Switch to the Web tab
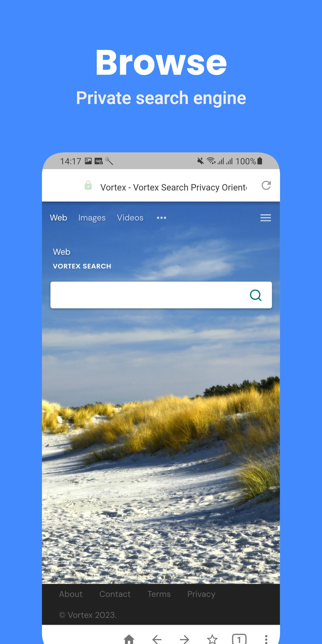 pos(58,218)
